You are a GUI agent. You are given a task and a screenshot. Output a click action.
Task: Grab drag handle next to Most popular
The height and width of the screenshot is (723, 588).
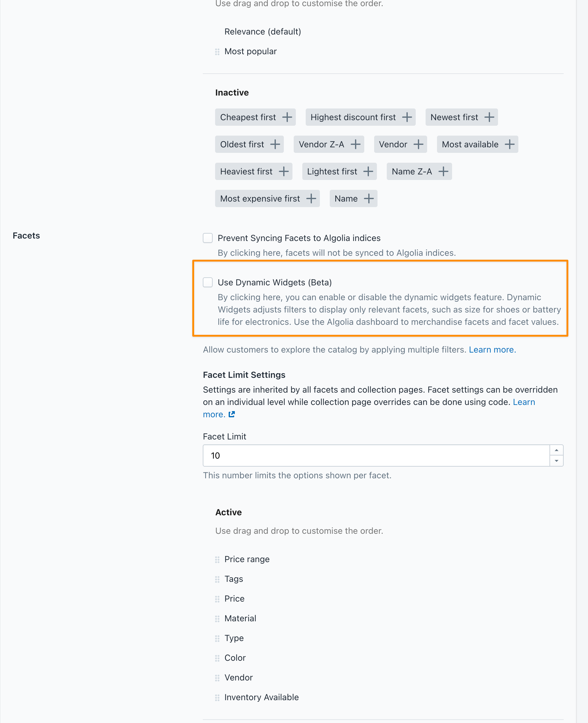coord(217,52)
